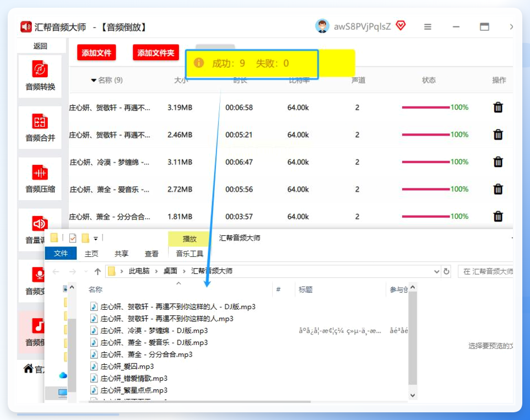The image size is (530, 420).
Task: Go forward in Explorer navigation
Action: point(72,271)
